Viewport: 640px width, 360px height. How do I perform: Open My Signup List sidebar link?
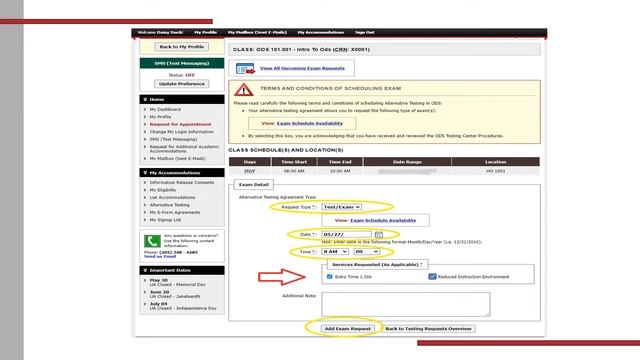point(165,220)
